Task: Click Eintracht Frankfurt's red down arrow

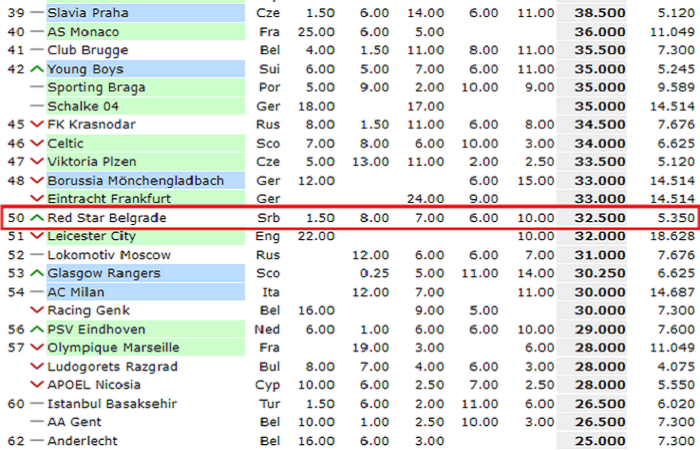Action: pos(37,199)
